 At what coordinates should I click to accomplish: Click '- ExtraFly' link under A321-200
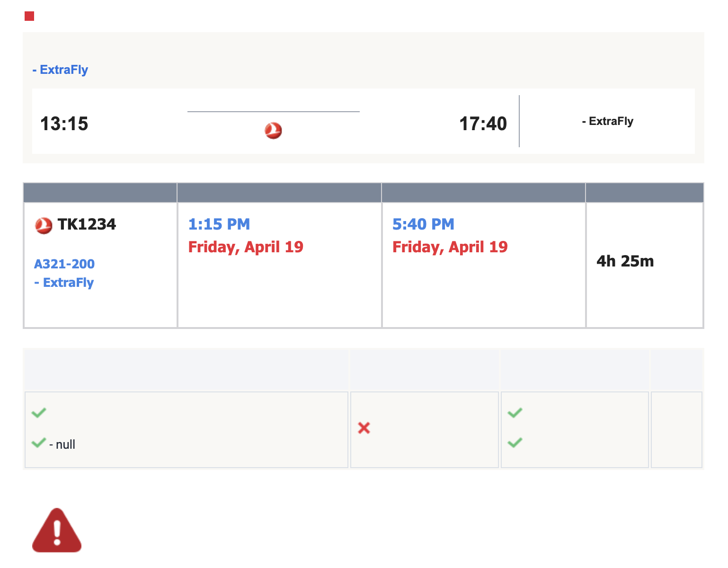[x=64, y=283]
